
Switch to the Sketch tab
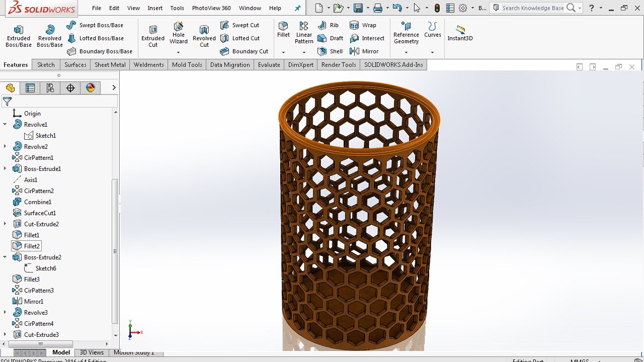click(46, 65)
